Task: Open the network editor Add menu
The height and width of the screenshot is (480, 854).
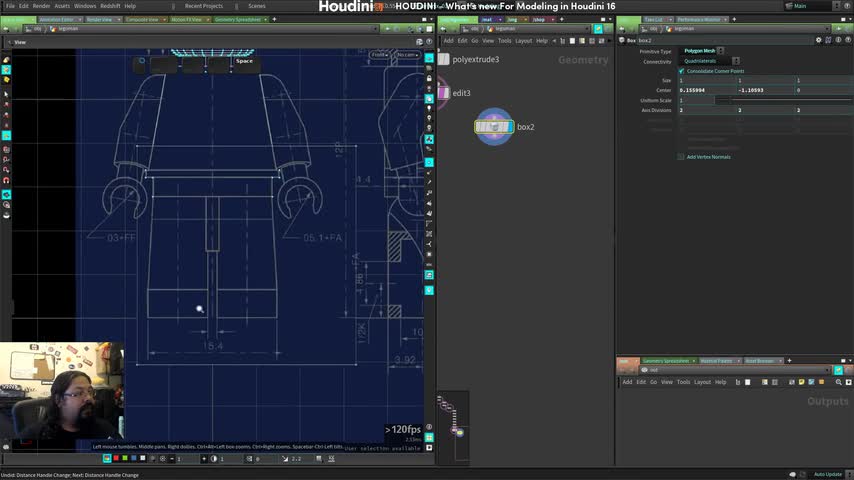Action: click(x=448, y=41)
